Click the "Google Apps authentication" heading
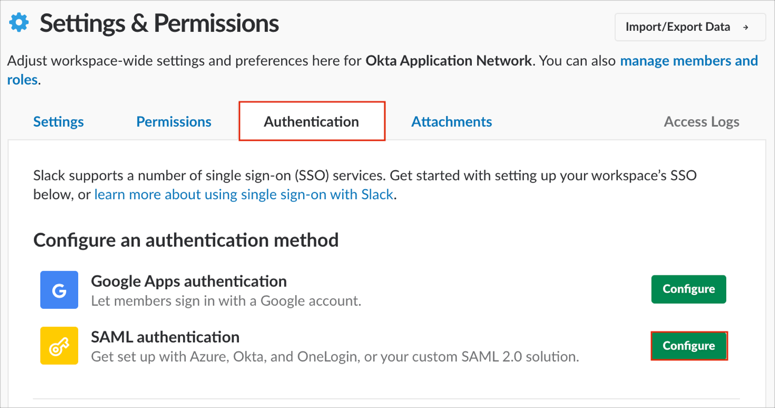Viewport: 775px width, 408px height. 189,281
